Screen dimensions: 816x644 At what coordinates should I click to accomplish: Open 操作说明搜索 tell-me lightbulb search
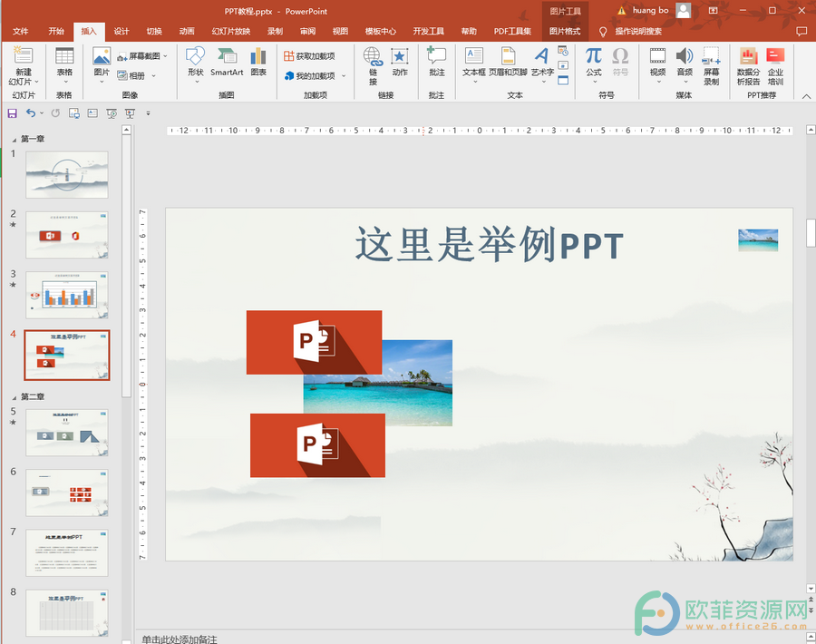(632, 31)
